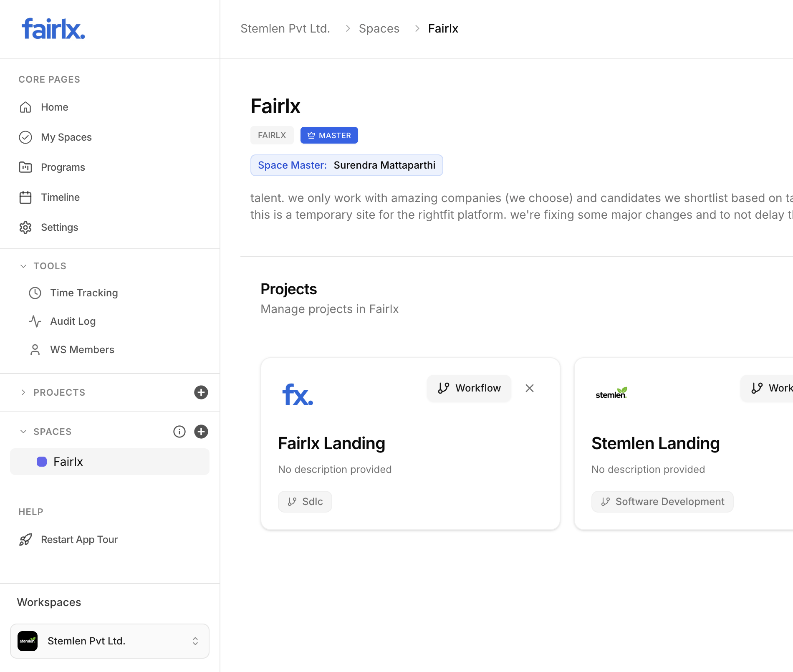Open the Timeline page
Screen dimensions: 793x672
pos(61,197)
